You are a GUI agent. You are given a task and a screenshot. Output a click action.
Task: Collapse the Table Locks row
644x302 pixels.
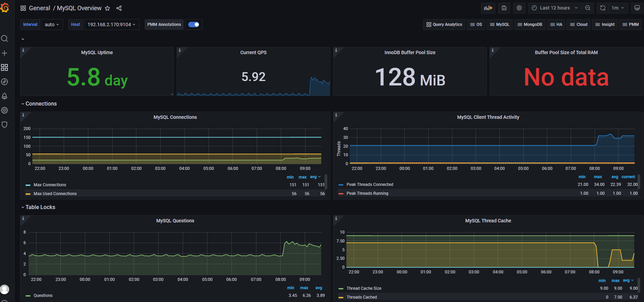click(x=38, y=207)
